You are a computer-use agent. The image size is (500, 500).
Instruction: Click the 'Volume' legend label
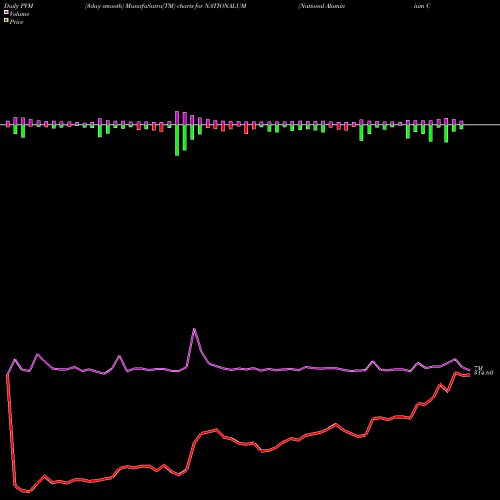coord(19,14)
